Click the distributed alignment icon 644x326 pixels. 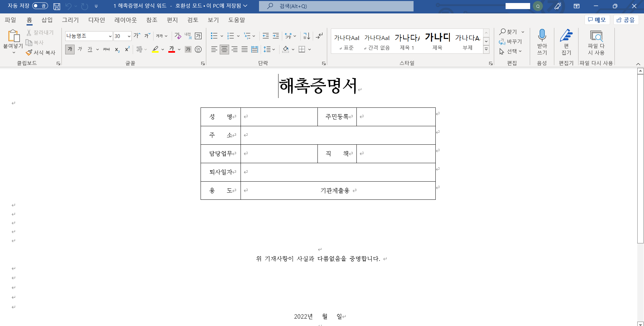[255, 49]
